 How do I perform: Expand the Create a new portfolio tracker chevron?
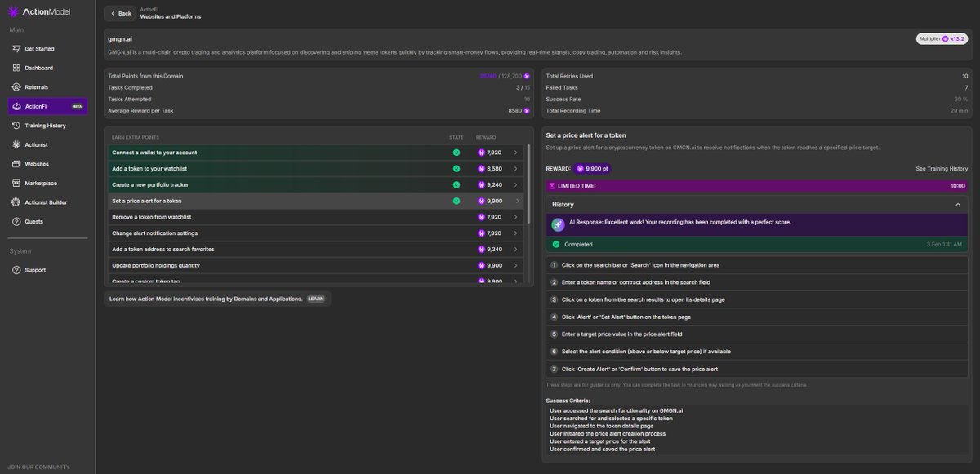(515, 184)
